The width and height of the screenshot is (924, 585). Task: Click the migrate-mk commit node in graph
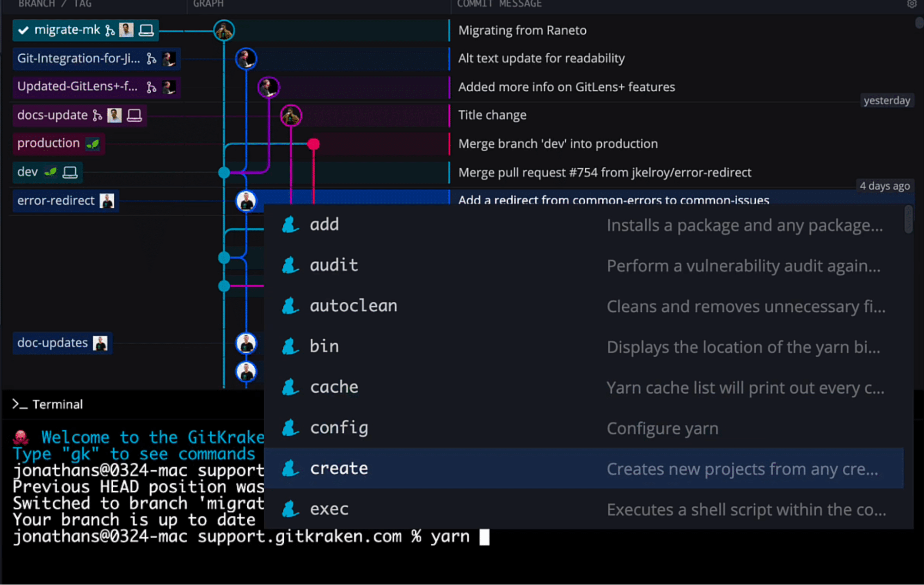tap(224, 31)
